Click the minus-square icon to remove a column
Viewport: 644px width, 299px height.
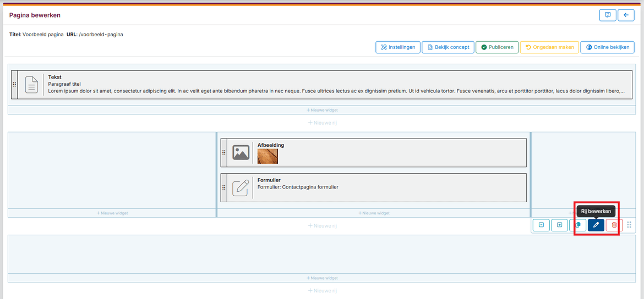coord(541,225)
